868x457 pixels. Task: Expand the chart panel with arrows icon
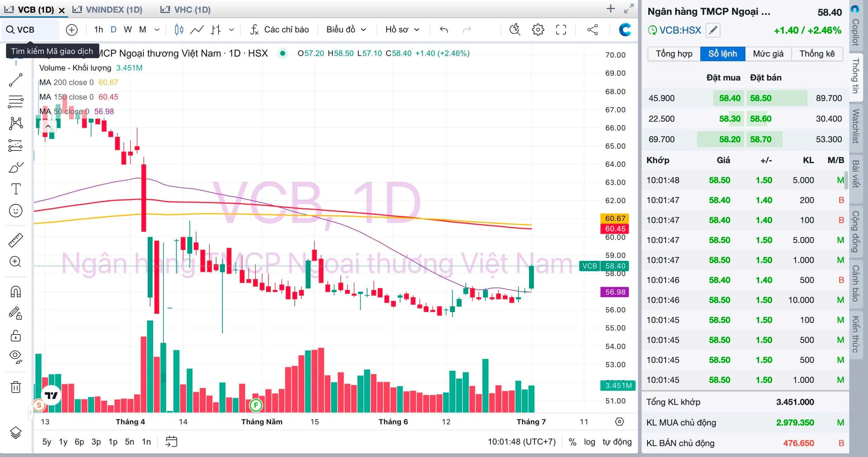coord(629,9)
